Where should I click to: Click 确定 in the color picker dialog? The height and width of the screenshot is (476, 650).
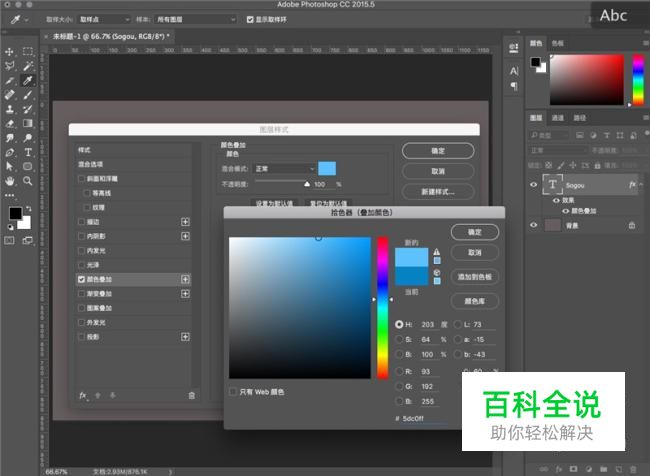[475, 232]
